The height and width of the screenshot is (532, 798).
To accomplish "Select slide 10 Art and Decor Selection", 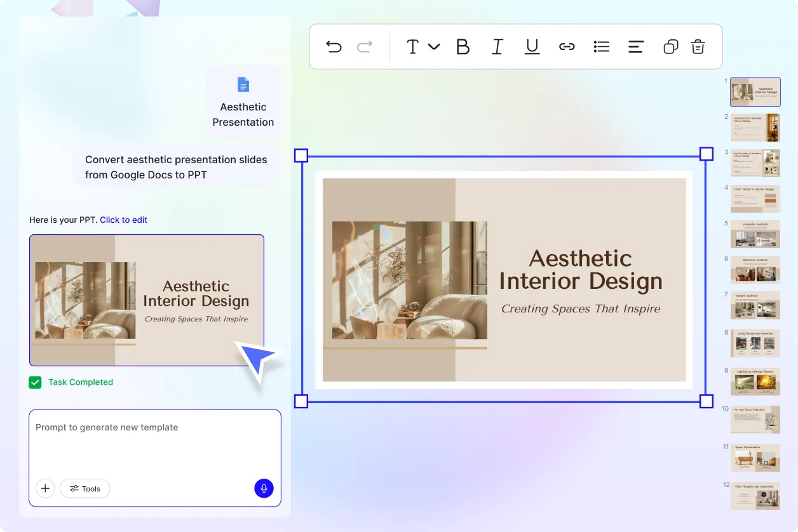I will [755, 420].
